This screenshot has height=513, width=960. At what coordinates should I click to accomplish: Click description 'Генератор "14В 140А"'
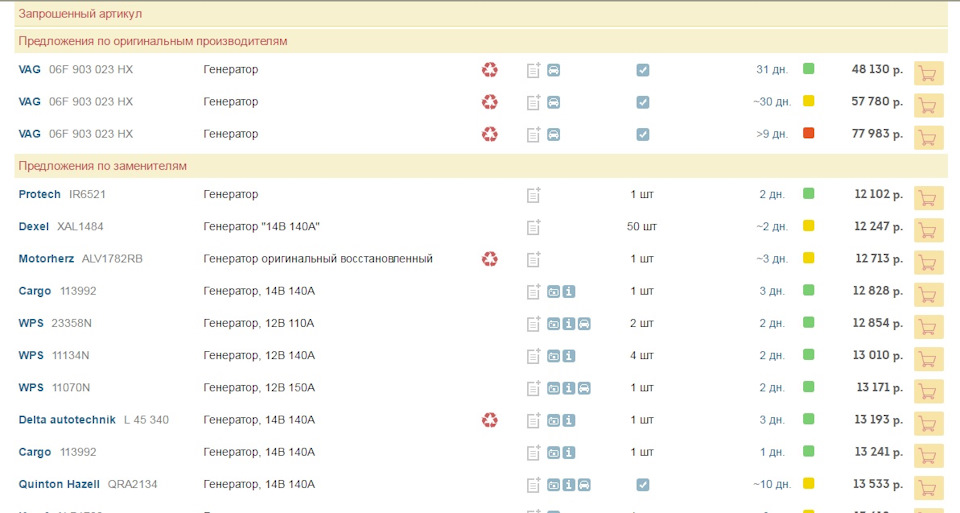coord(261,227)
